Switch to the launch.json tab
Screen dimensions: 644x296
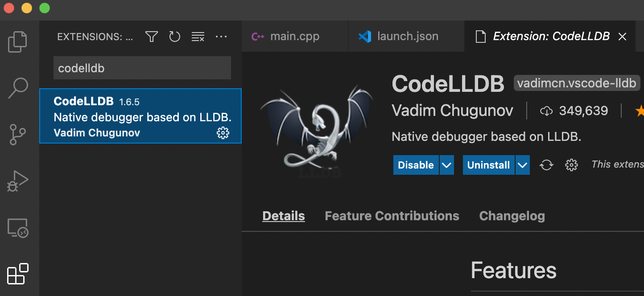(x=406, y=36)
